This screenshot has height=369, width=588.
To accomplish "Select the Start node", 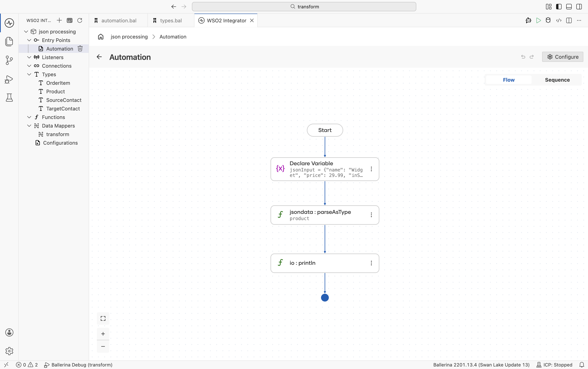I will (x=325, y=130).
